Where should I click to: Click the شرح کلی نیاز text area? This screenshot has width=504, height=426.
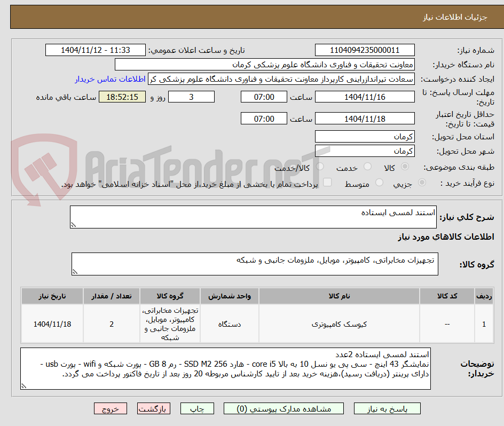click(x=253, y=217)
